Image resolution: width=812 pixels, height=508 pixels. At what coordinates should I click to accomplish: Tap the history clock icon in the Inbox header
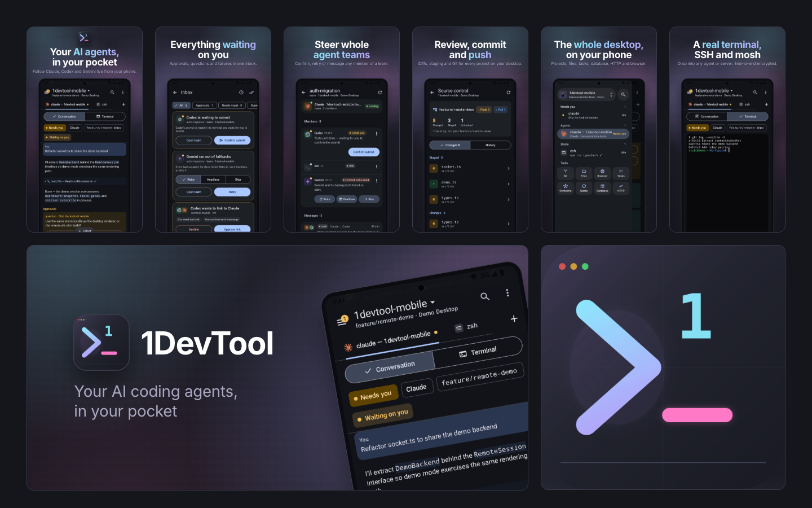pos(241,93)
